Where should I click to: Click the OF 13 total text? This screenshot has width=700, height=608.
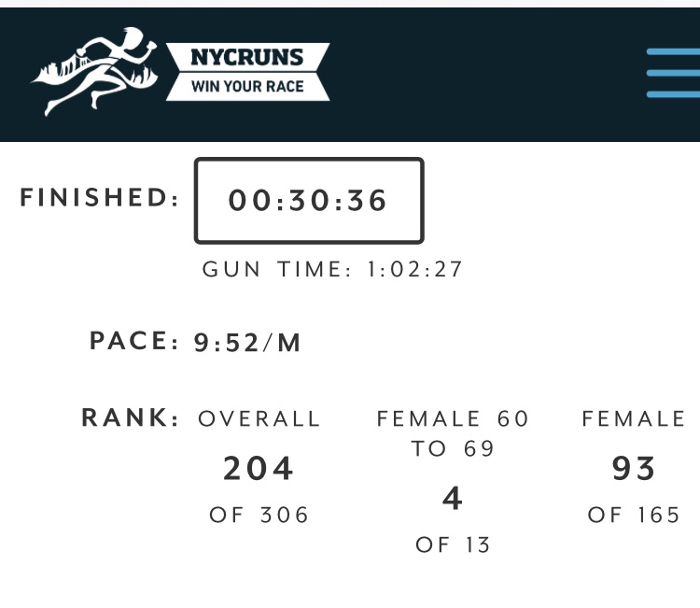453,544
